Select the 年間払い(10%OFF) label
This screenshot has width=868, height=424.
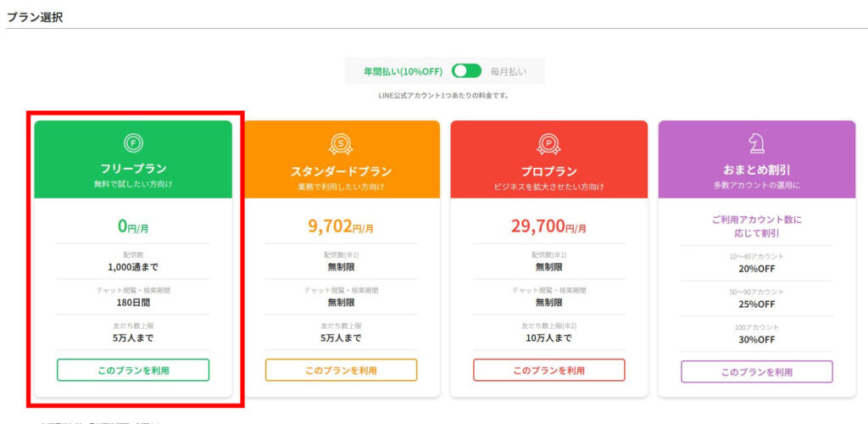pos(403,71)
